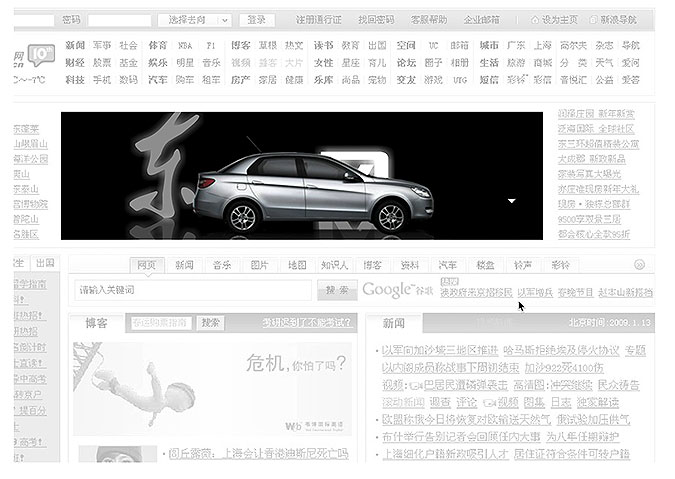Screen dimensions: 675x479
Task: Select 新闻 search tab
Action: (184, 265)
